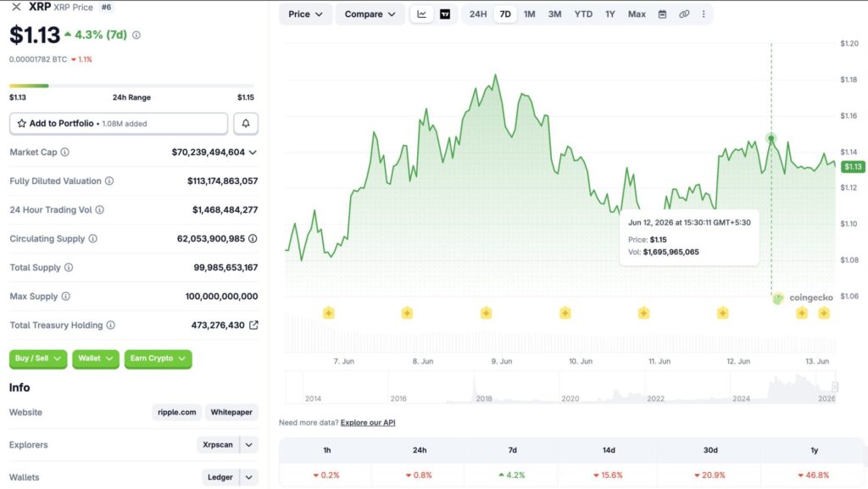Click the 0.00001782 BTC price text
This screenshot has height=489, width=868.
(38, 59)
